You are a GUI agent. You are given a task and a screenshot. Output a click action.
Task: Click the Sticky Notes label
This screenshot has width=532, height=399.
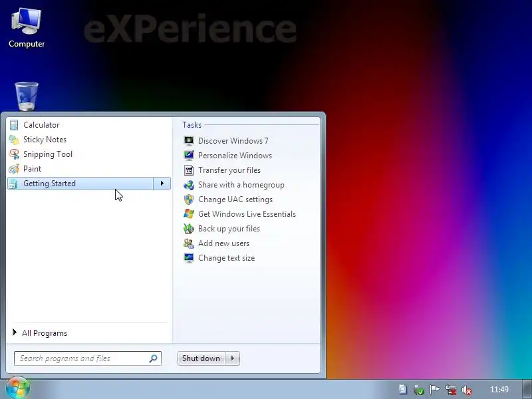45,140
